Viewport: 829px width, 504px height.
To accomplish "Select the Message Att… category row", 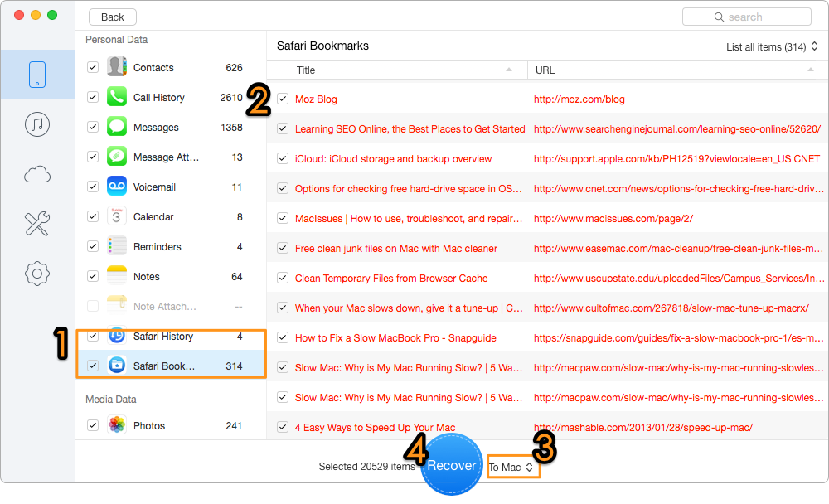I will tap(171, 157).
